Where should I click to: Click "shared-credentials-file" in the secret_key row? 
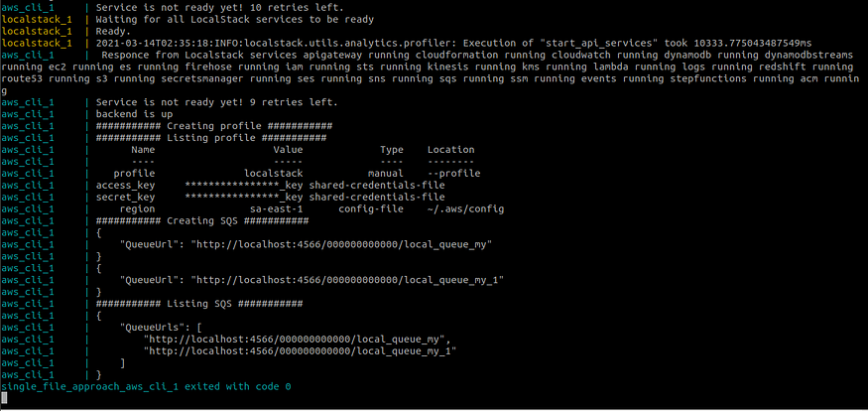377,198
